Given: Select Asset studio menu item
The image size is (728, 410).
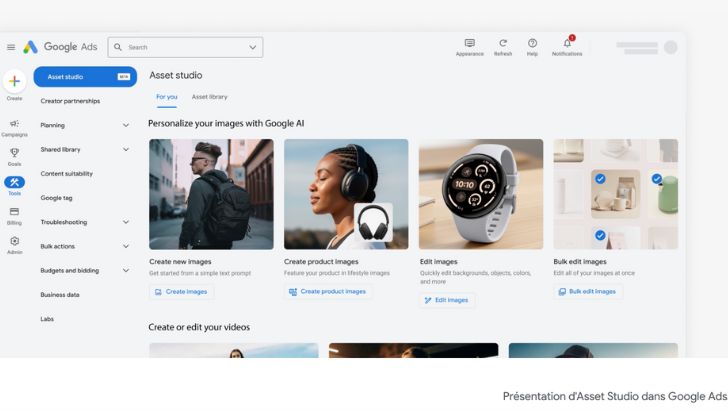Looking at the screenshot, I should pos(85,77).
